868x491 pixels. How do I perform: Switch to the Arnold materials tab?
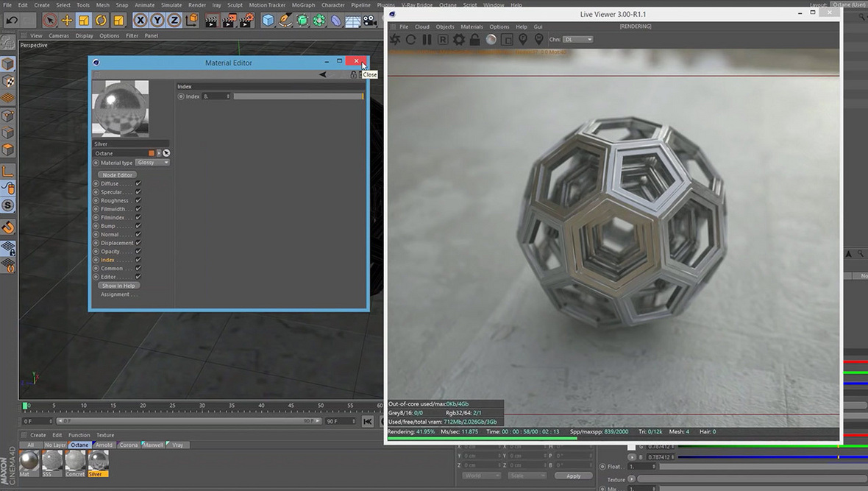coord(104,445)
